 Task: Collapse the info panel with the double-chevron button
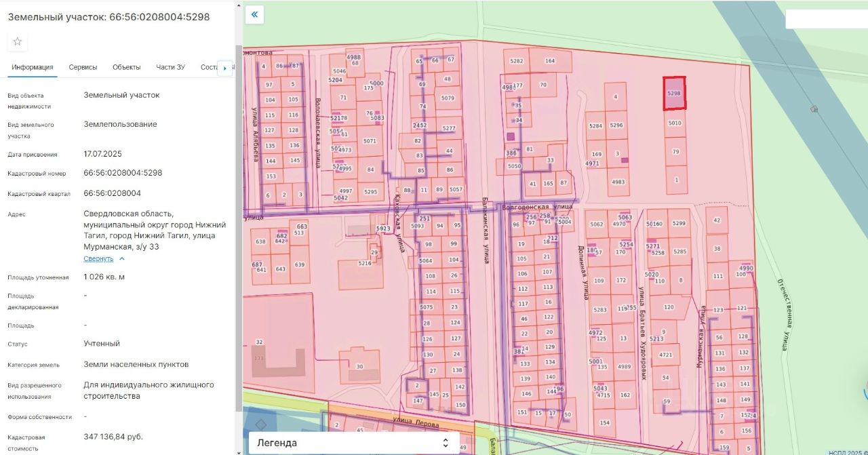254,14
